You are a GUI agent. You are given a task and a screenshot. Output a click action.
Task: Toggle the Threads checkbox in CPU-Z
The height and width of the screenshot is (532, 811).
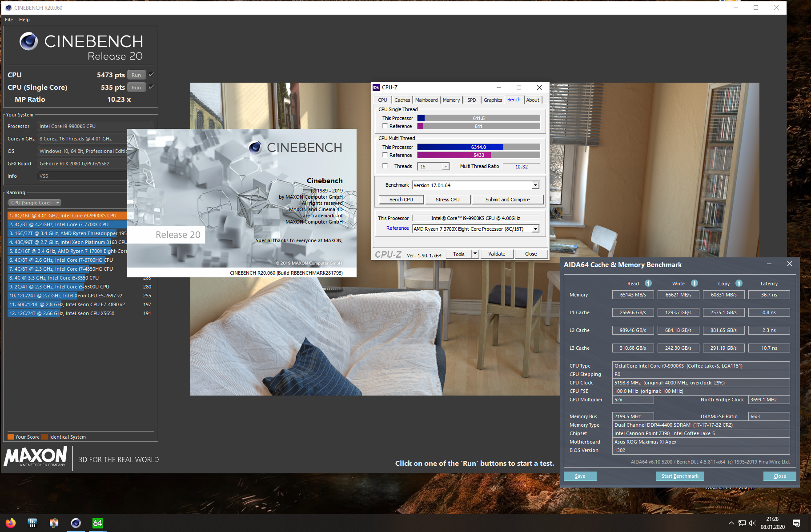coord(385,166)
